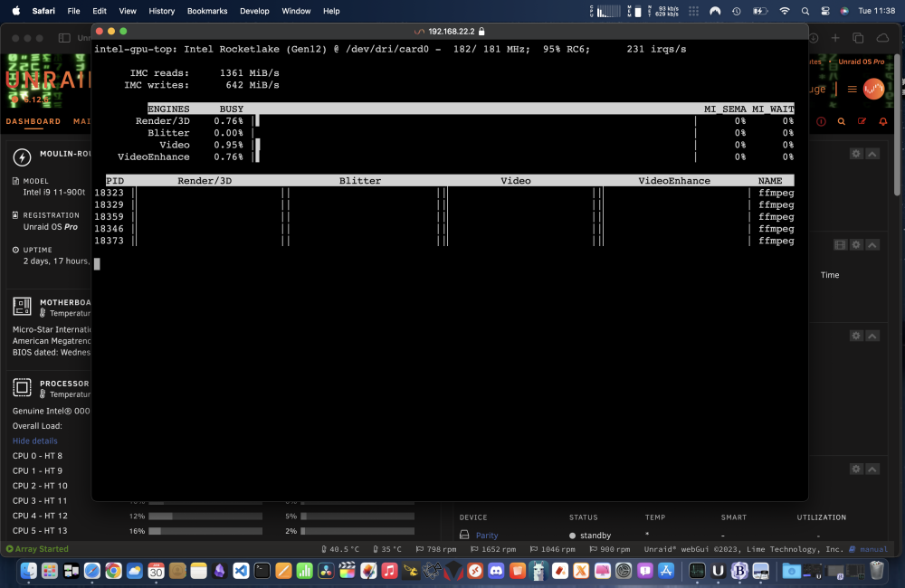The image size is (905, 588).
Task: Toggle Safari's sidebar button
Action: click(64, 38)
